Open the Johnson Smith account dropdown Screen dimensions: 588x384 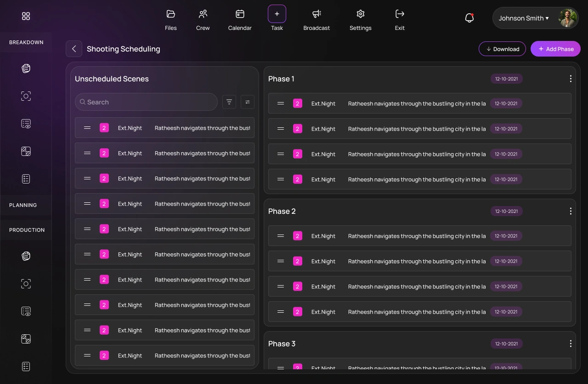pos(523,18)
